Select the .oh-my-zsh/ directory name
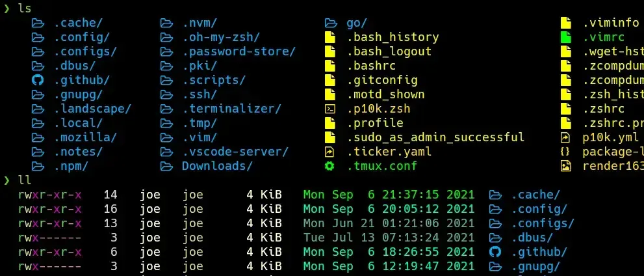 click(x=221, y=37)
